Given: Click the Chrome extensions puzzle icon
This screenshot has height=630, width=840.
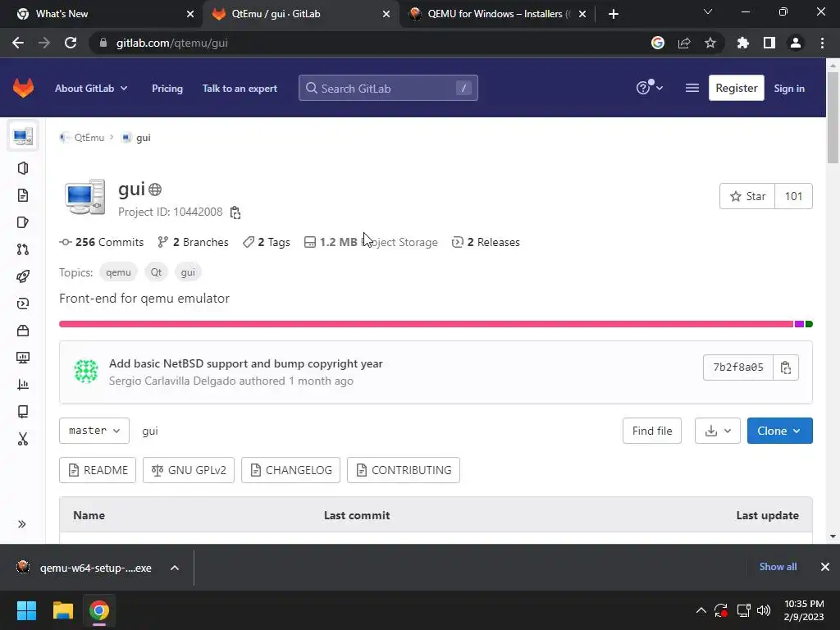Looking at the screenshot, I should pos(742,43).
